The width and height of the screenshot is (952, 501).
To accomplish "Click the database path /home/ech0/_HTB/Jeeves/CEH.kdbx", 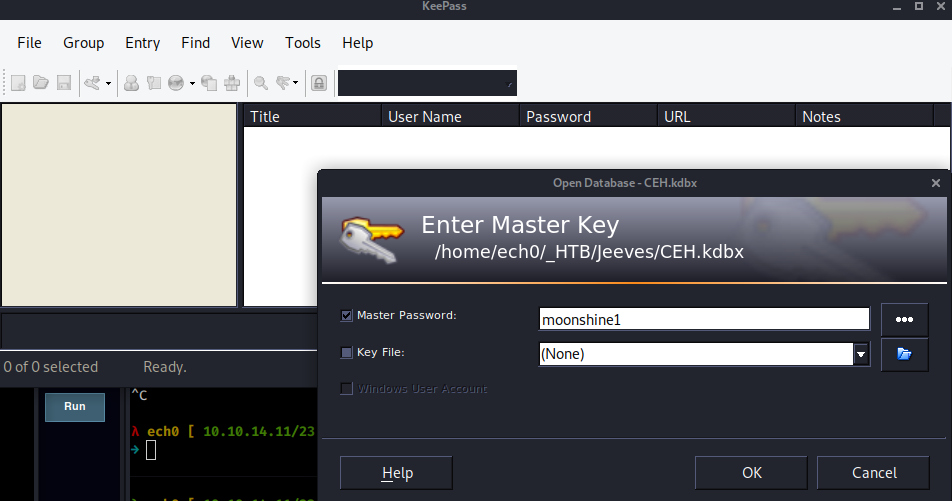I will click(589, 251).
